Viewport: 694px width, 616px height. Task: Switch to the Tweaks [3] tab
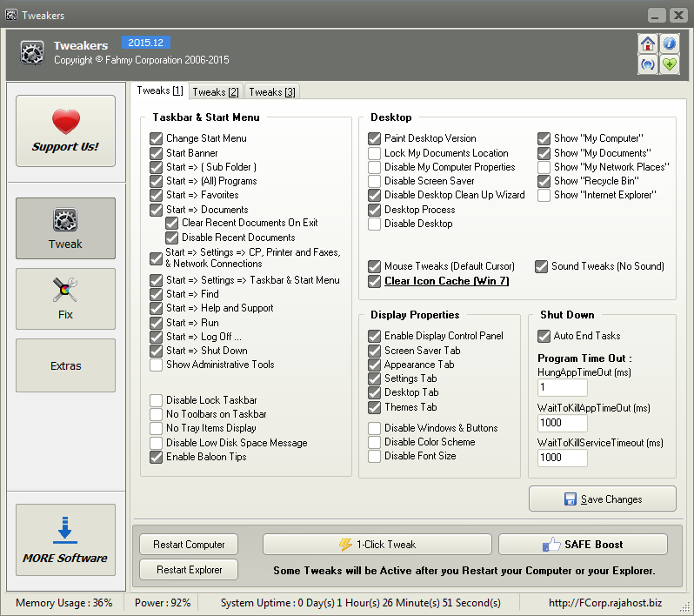(x=271, y=92)
